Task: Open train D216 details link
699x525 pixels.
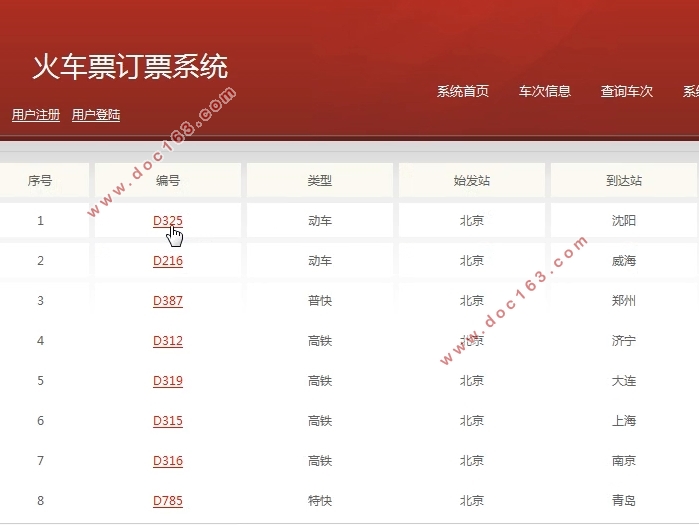Action: point(168,261)
